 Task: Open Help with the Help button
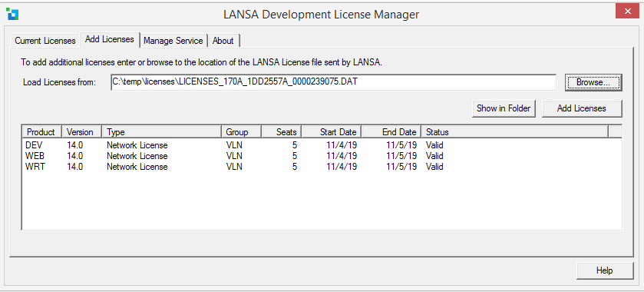coord(605,270)
